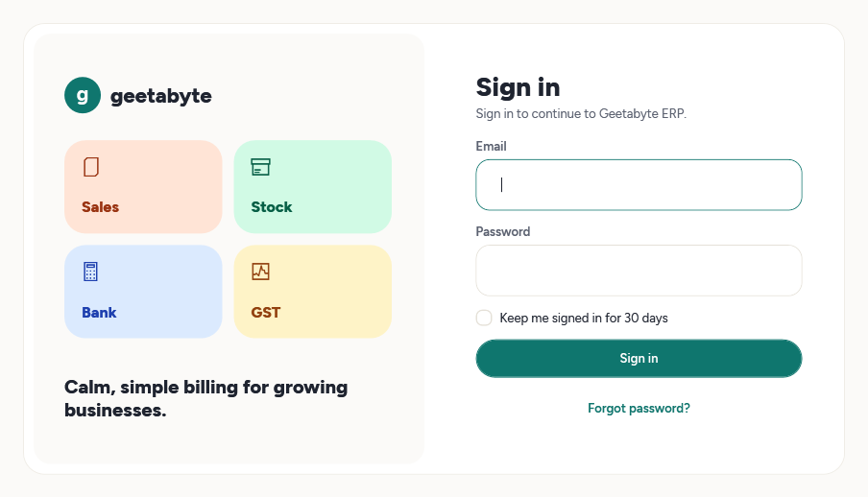Focus the Password input field
This screenshot has height=497, width=868.
639,271
